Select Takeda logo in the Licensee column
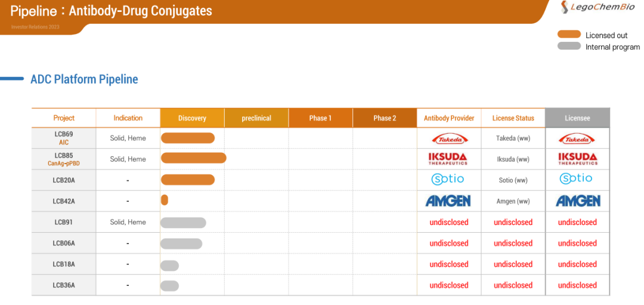Screen dimensions: 644x305 [577, 138]
